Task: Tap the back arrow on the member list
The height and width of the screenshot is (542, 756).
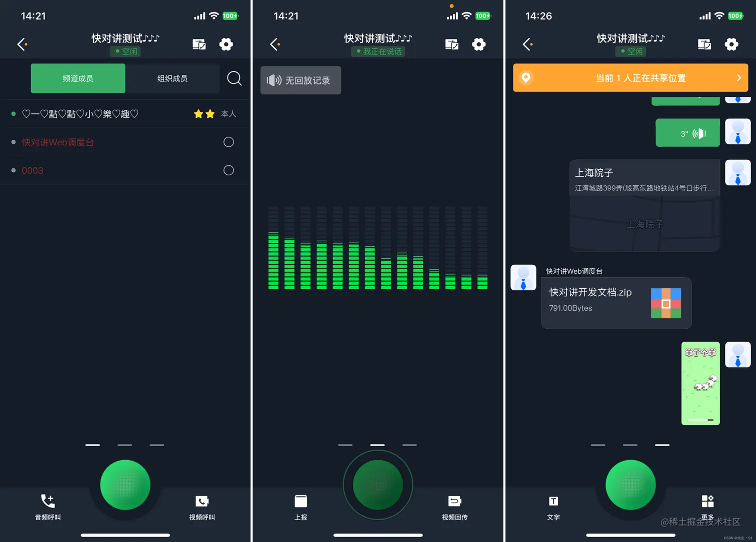Action: (x=21, y=44)
